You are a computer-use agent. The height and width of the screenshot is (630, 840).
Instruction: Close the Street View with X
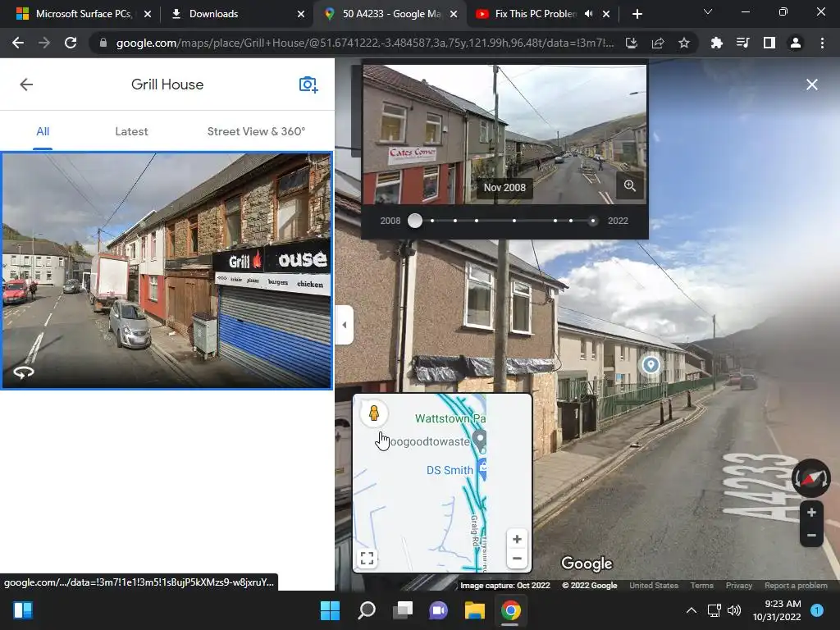point(811,84)
